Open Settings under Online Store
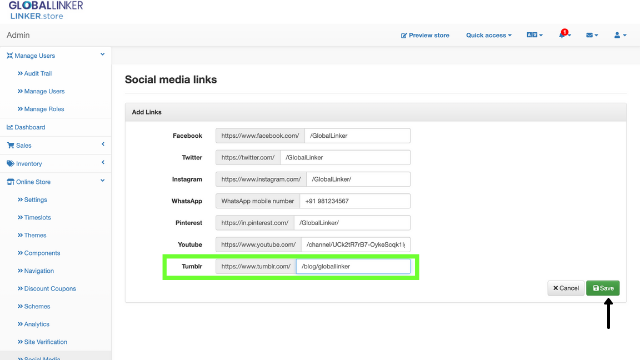Image resolution: width=640 pixels, height=360 pixels. pyautogui.click(x=32, y=200)
